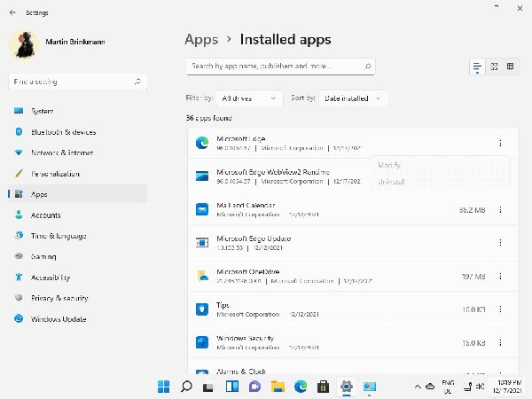Click the Apps breadcrumb link

(x=201, y=40)
